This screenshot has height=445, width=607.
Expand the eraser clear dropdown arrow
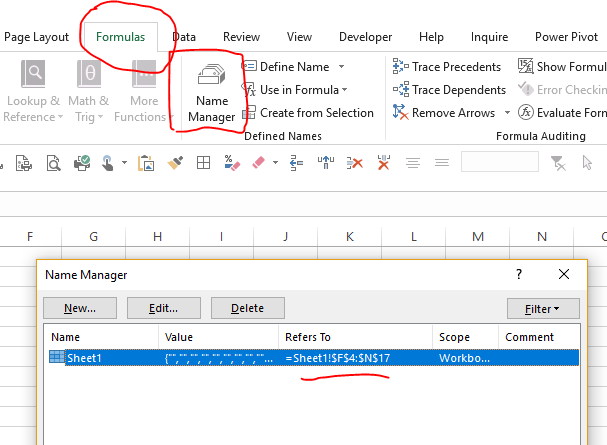point(275,163)
